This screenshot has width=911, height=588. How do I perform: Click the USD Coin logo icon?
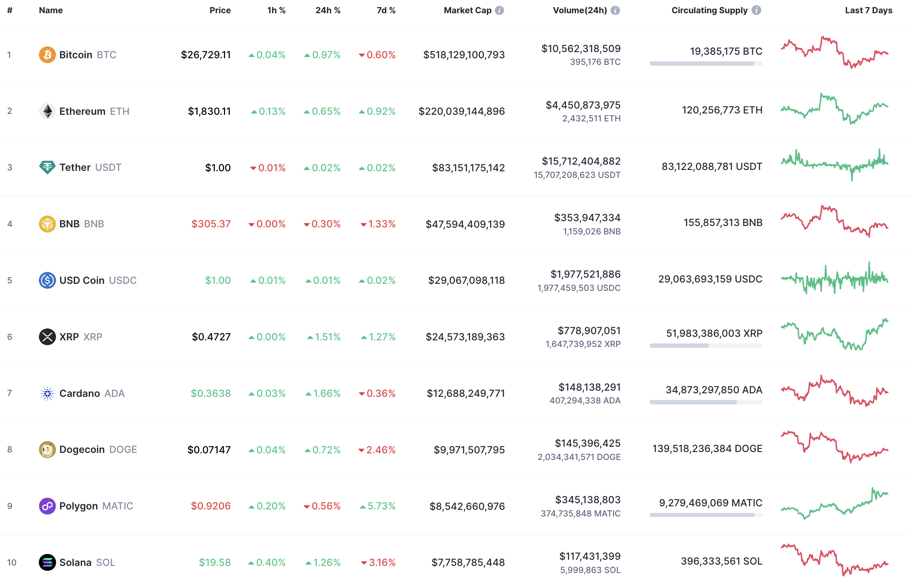click(x=47, y=280)
